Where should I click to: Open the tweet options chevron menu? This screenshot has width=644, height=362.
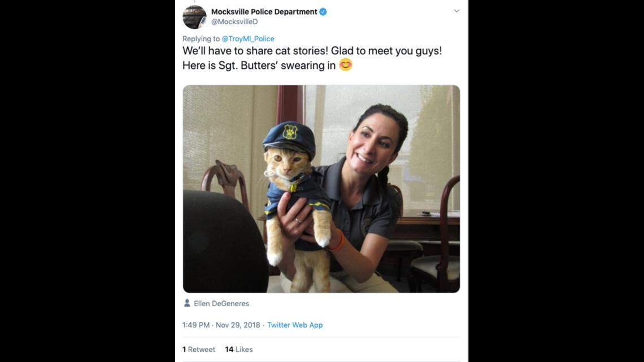coord(456,11)
